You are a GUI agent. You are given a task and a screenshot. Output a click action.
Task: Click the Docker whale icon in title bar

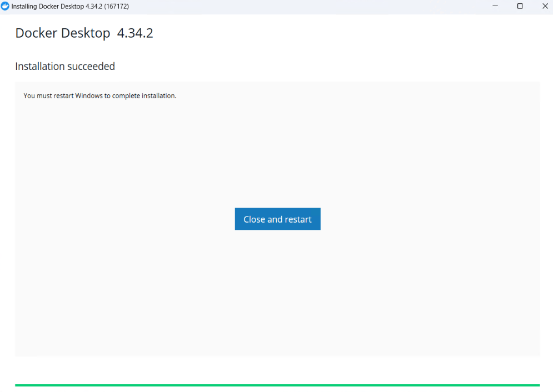tap(5, 6)
